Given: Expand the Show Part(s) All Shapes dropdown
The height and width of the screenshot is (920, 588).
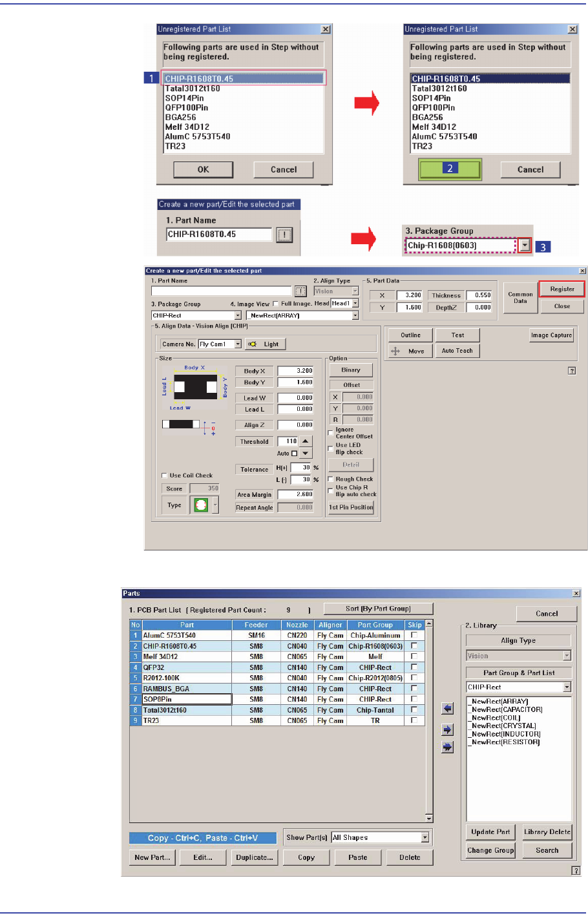Looking at the screenshot, I should pos(425,837).
